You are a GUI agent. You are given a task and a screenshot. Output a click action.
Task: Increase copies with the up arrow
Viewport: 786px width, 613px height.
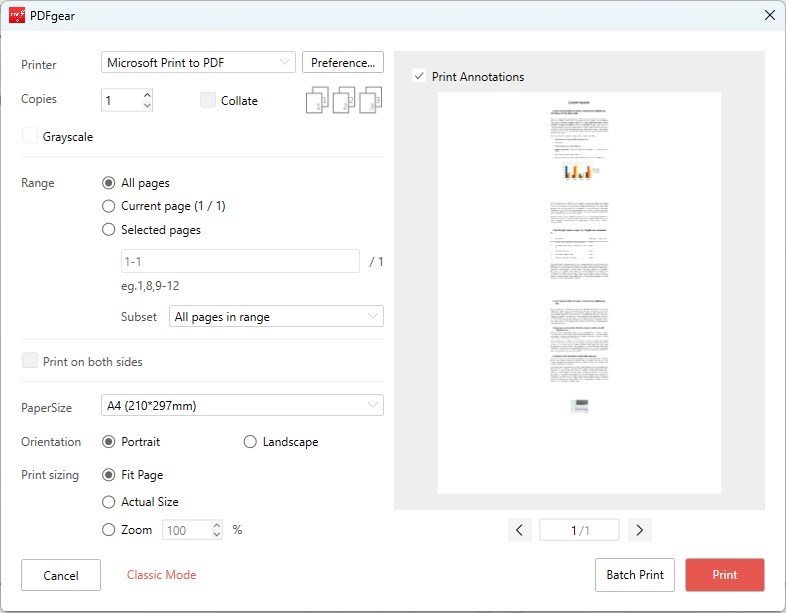click(x=147, y=95)
